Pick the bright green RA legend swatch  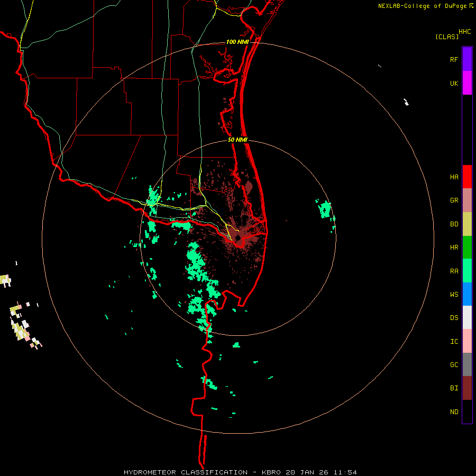pyautogui.click(x=467, y=271)
